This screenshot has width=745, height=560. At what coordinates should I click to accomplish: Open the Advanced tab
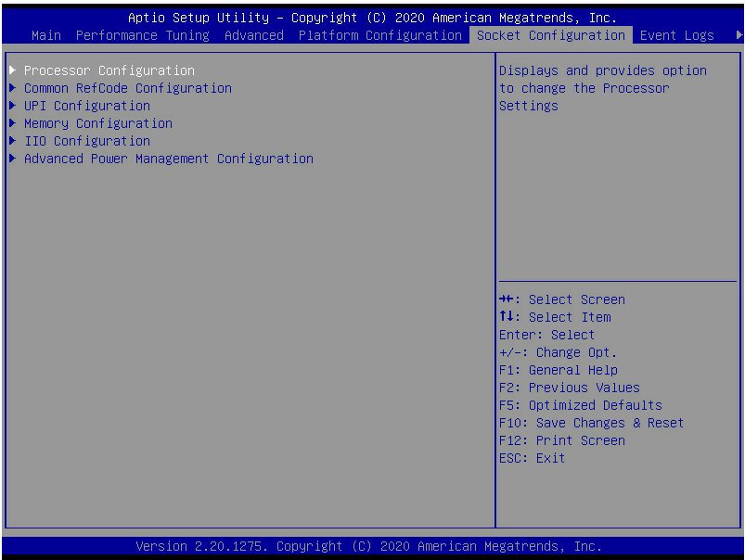click(253, 35)
